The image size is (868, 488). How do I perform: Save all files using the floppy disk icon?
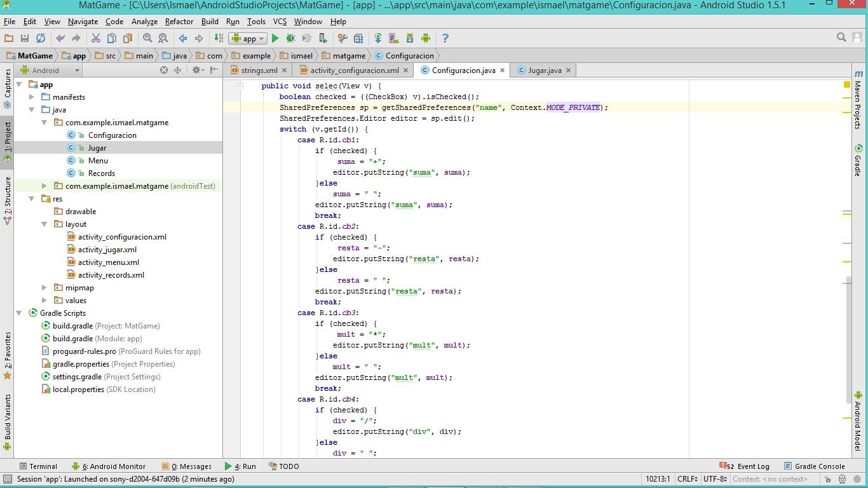click(25, 38)
